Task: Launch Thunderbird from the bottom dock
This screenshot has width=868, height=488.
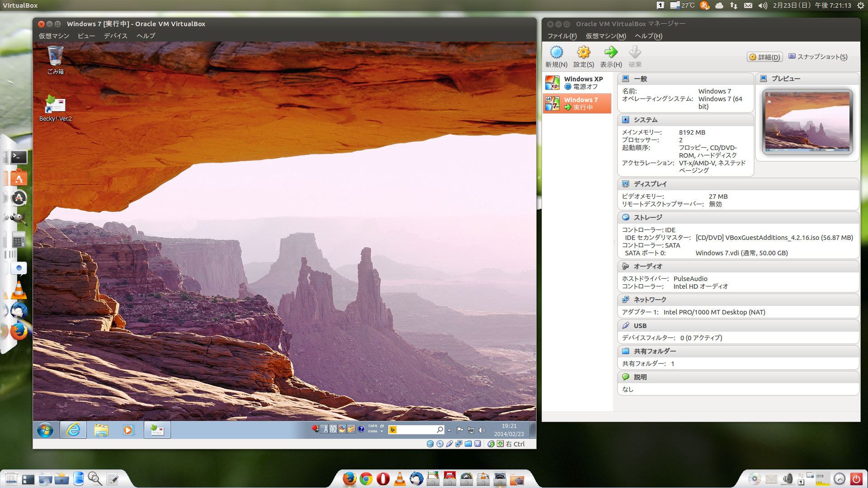Action: [416, 479]
